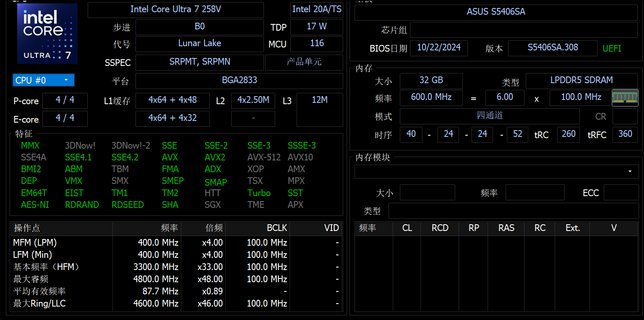Click the 产品单元 button
This screenshot has height=320, width=644.
(x=304, y=62)
